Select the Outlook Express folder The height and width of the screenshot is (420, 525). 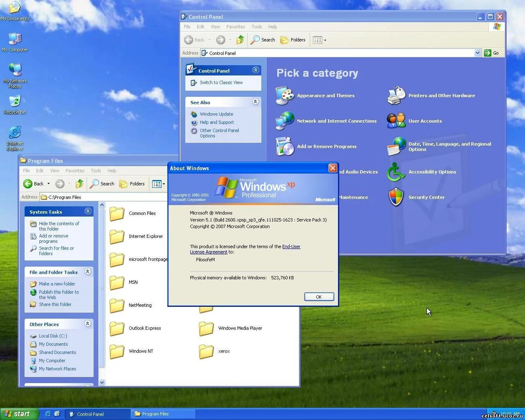point(135,328)
